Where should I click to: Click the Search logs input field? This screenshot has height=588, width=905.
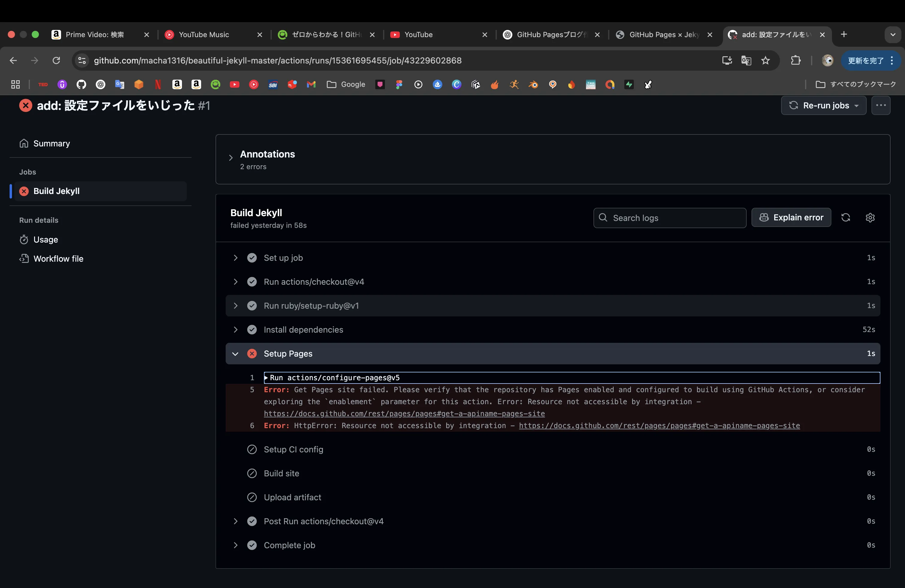(x=673, y=218)
